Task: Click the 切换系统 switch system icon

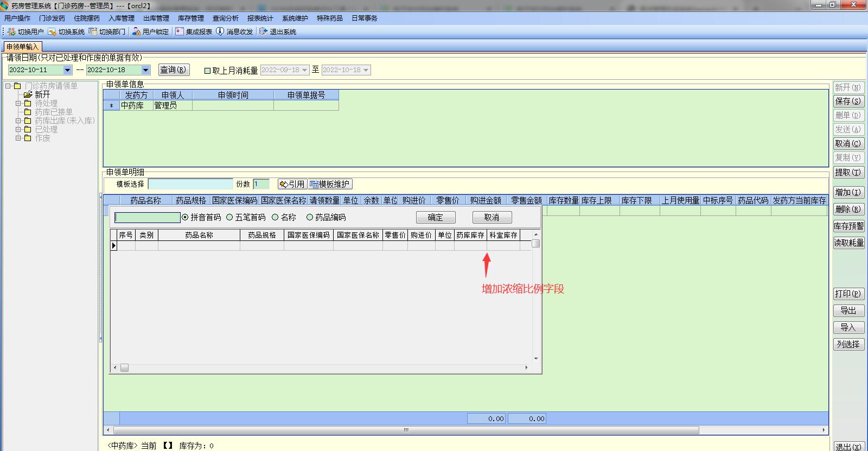Action: (x=52, y=31)
